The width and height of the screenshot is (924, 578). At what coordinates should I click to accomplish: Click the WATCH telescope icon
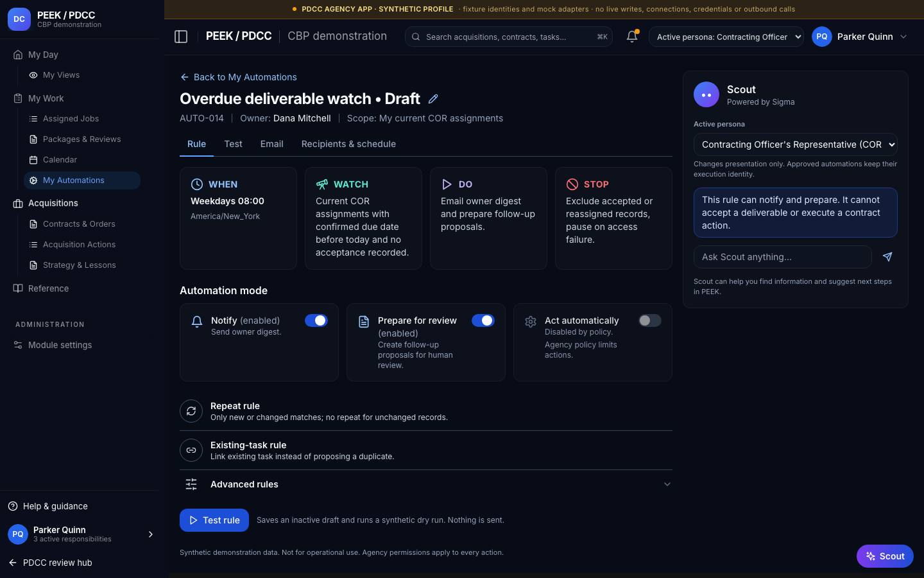pos(322,184)
